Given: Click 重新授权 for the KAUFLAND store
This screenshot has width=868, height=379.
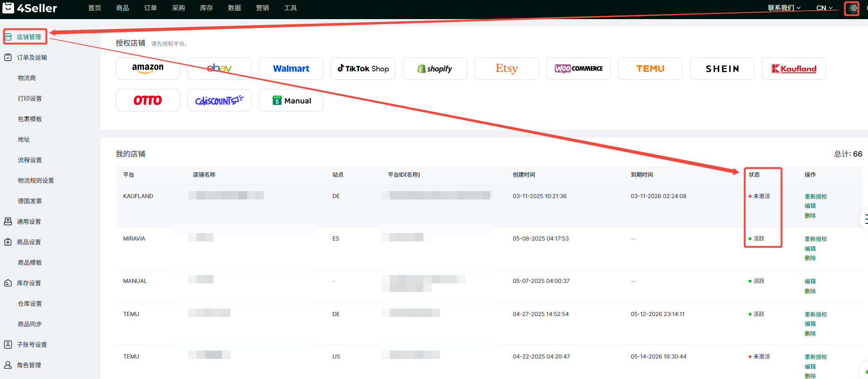Looking at the screenshot, I should (x=816, y=197).
